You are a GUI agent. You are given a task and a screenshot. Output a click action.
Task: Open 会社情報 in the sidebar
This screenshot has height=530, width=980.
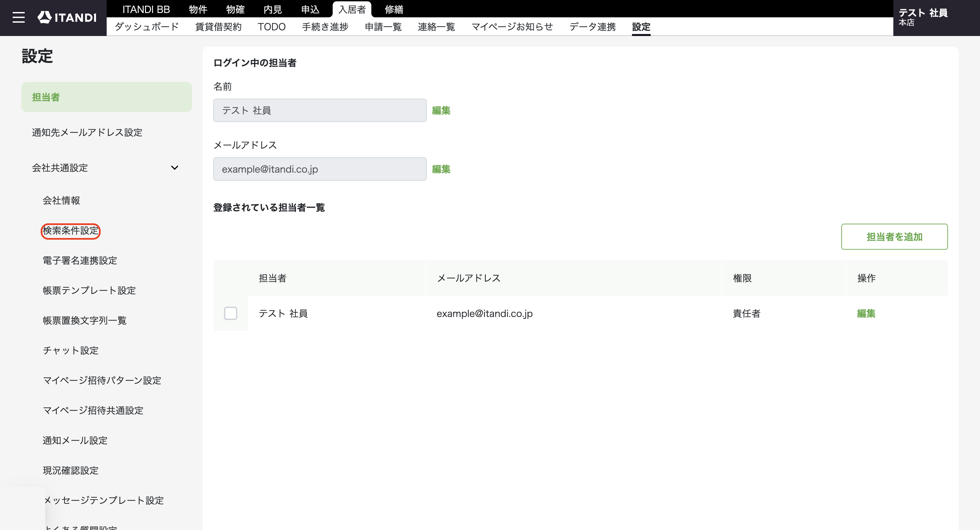tap(61, 201)
